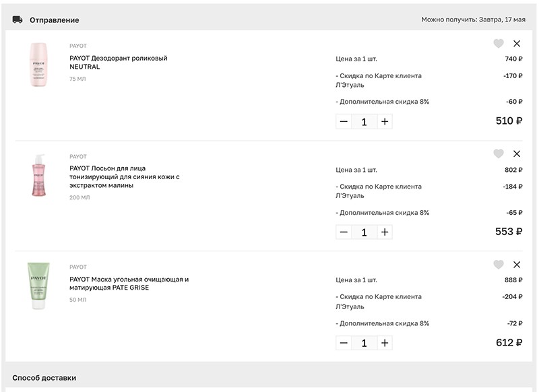Click the deodorant quantity field
The height and width of the screenshot is (392, 539).
(364, 122)
